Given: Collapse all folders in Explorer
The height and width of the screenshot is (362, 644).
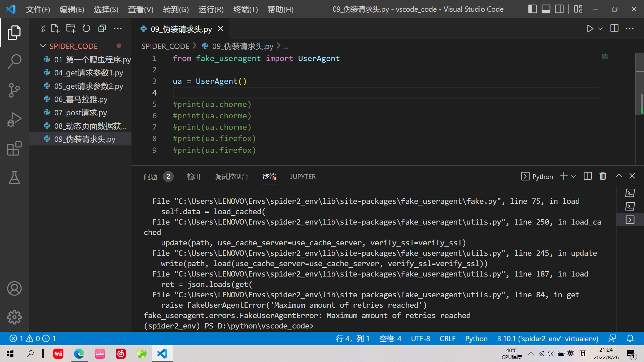Looking at the screenshot, I should coord(102,28).
